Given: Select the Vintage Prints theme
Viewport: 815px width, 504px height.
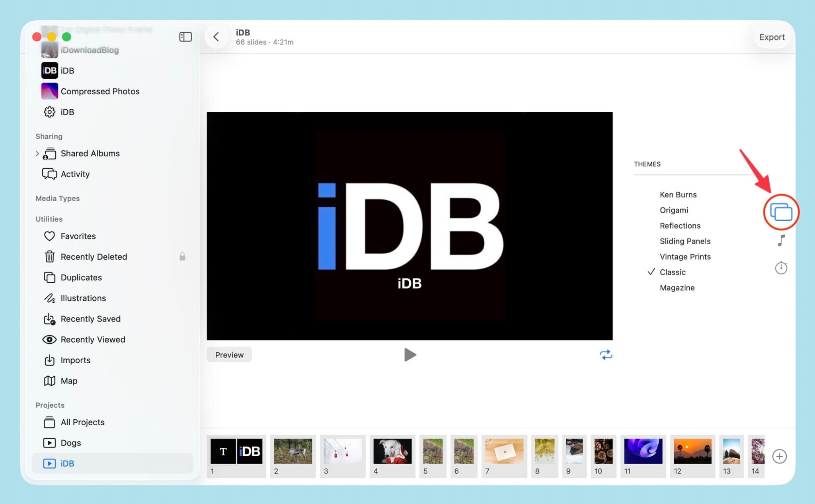Looking at the screenshot, I should [685, 257].
